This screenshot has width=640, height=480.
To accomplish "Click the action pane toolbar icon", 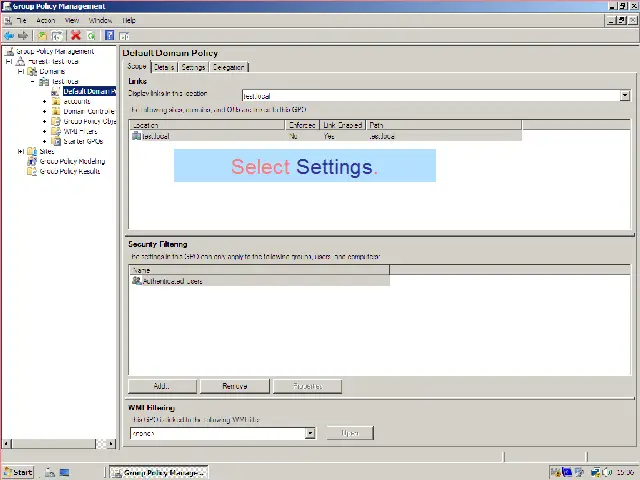I will (x=124, y=36).
